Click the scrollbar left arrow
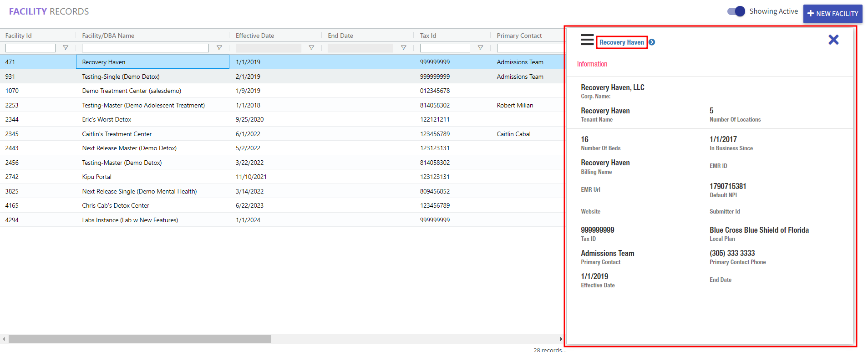 pos(4,339)
